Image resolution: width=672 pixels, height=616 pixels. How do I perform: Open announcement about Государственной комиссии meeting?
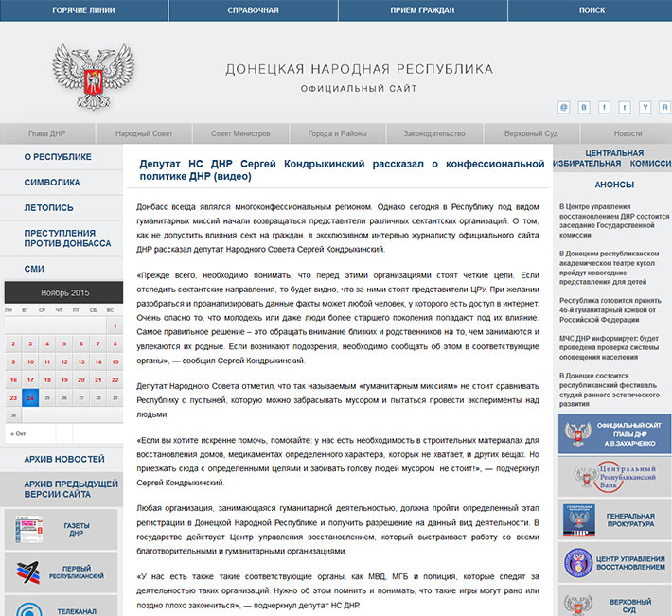tap(613, 221)
